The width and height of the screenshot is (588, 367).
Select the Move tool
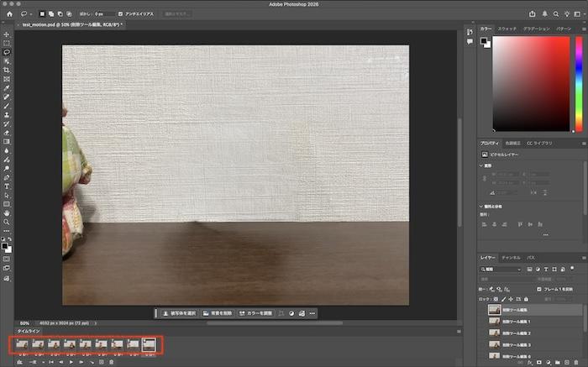click(7, 34)
